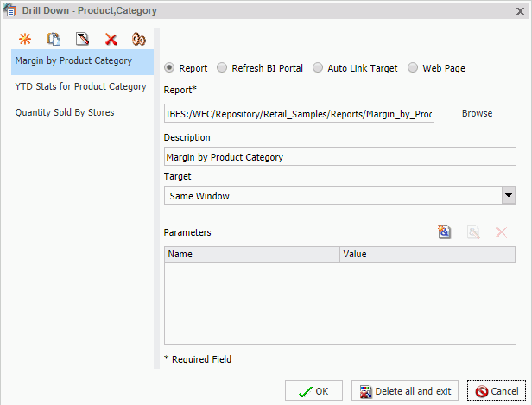
Task: Click the rename drill-down pencil icon
Action: (x=82, y=39)
